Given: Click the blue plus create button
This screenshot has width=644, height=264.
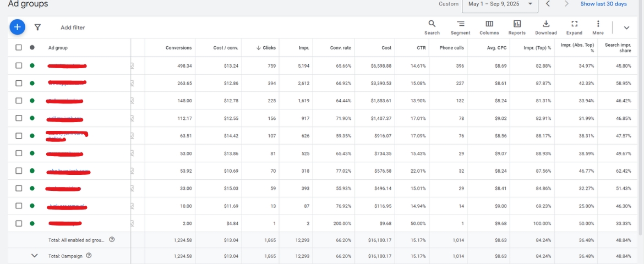Looking at the screenshot, I should tap(18, 27).
